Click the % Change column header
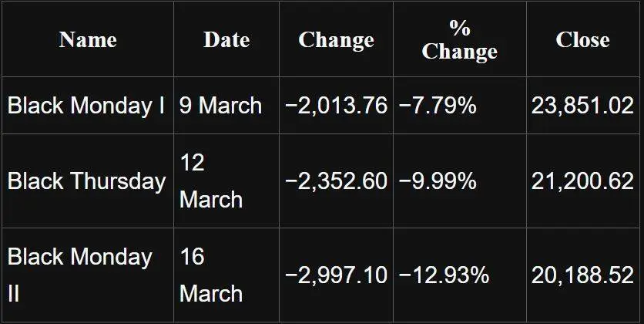This screenshot has width=644, height=324. 460,40
